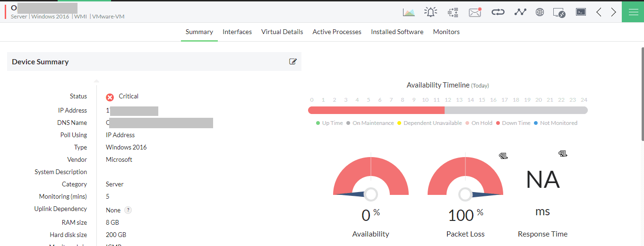Go to next device with right chevron
The image size is (644, 246).
point(613,12)
